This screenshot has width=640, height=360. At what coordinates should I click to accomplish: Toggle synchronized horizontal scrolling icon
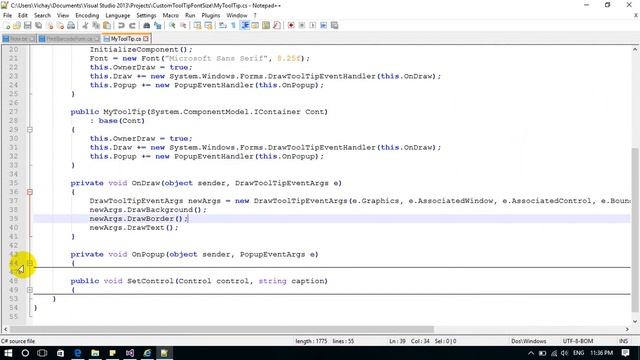pos(208,25)
